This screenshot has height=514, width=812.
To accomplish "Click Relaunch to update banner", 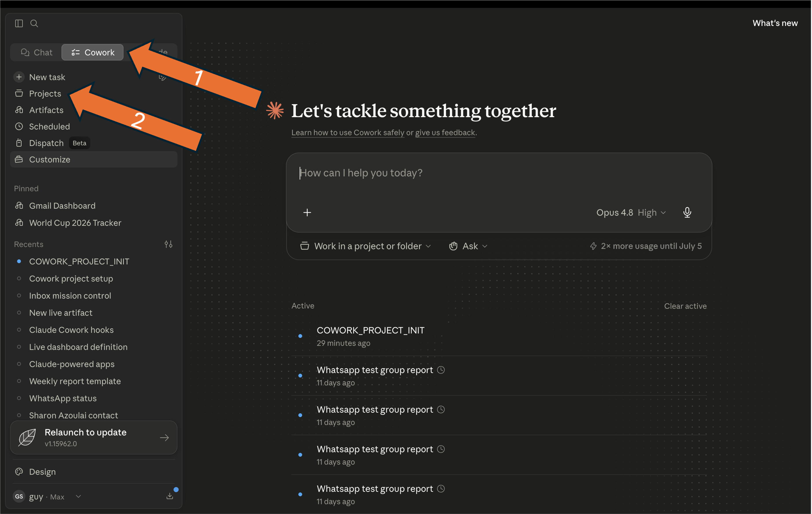I will click(x=94, y=437).
